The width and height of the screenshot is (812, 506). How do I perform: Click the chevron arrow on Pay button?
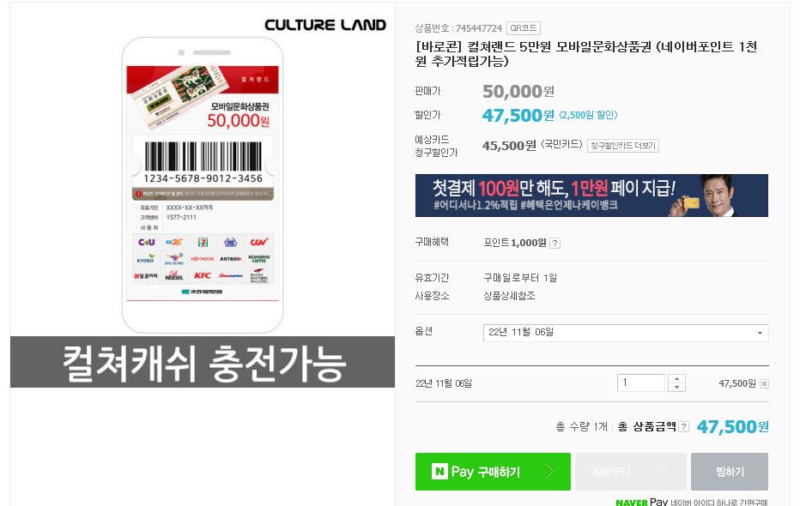(549, 472)
